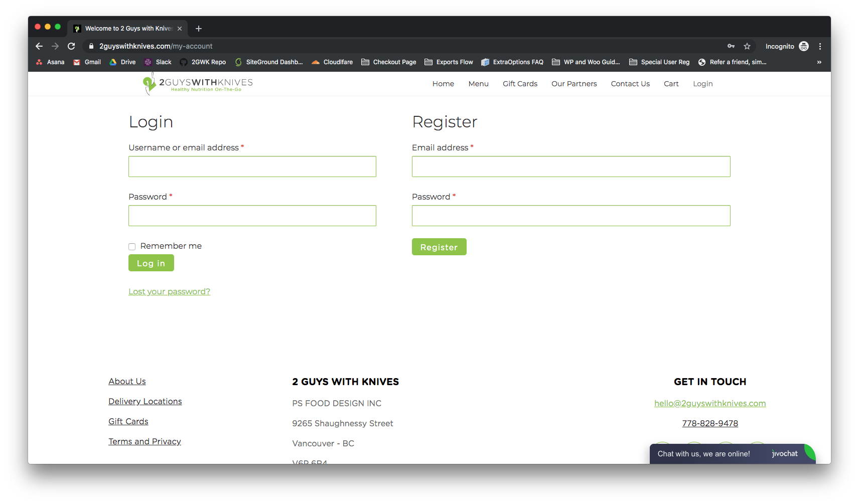Open the Chrome three-dot menu
The width and height of the screenshot is (859, 504).
820,46
